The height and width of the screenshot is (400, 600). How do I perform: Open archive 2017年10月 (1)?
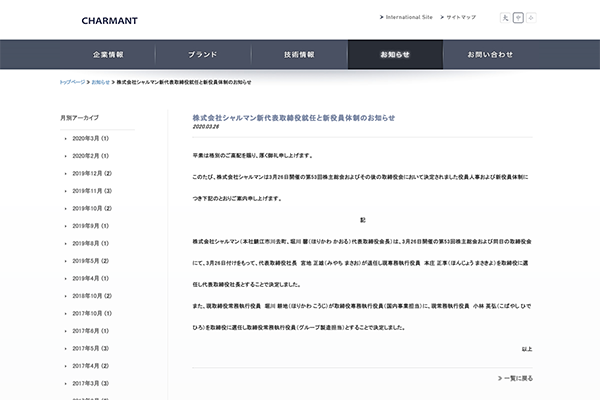(92, 313)
